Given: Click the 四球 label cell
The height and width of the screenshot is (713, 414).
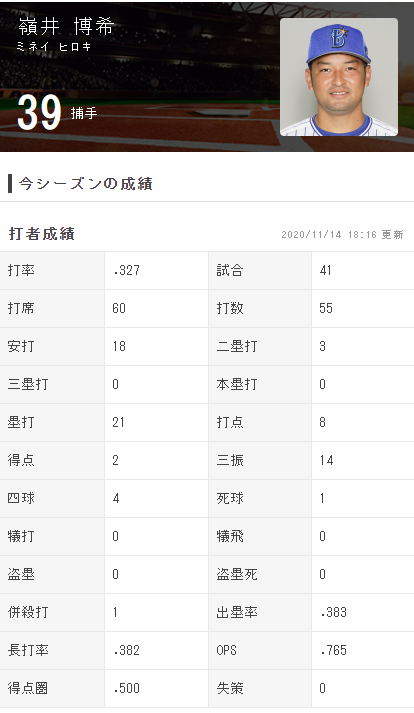Looking at the screenshot, I should (52, 498).
